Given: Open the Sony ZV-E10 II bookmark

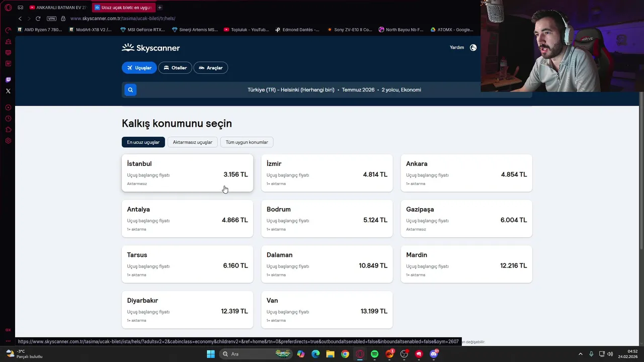Looking at the screenshot, I should click(350, 30).
